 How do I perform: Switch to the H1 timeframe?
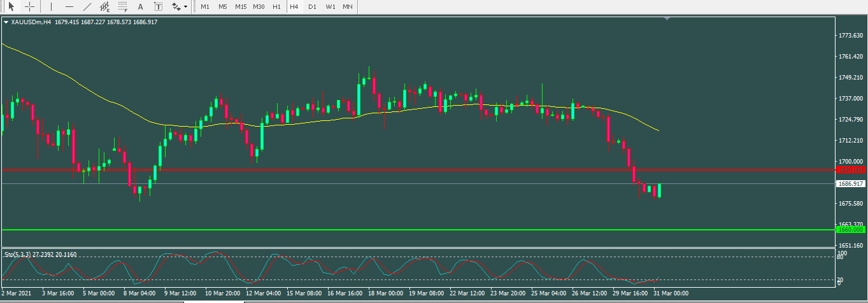276,6
